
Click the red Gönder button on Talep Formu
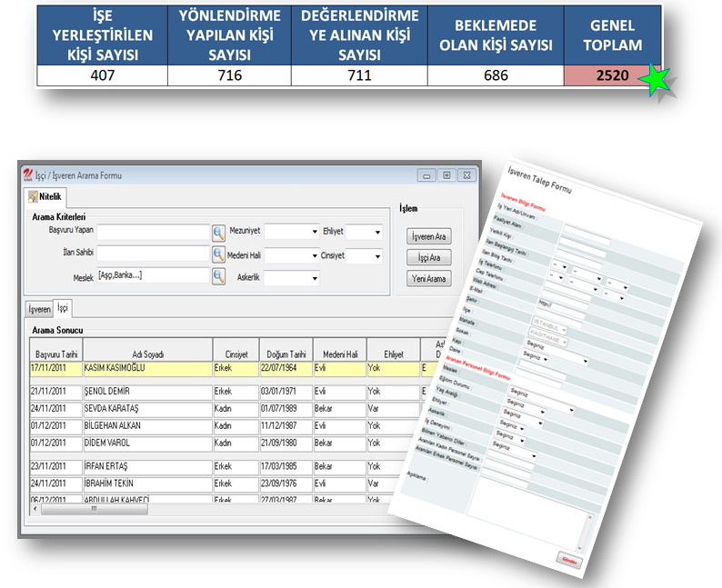569,561
